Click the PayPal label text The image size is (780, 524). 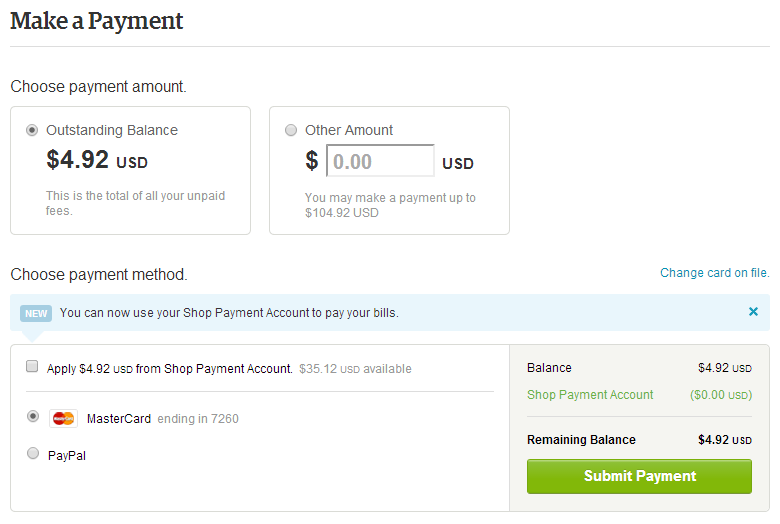pyautogui.click(x=67, y=455)
